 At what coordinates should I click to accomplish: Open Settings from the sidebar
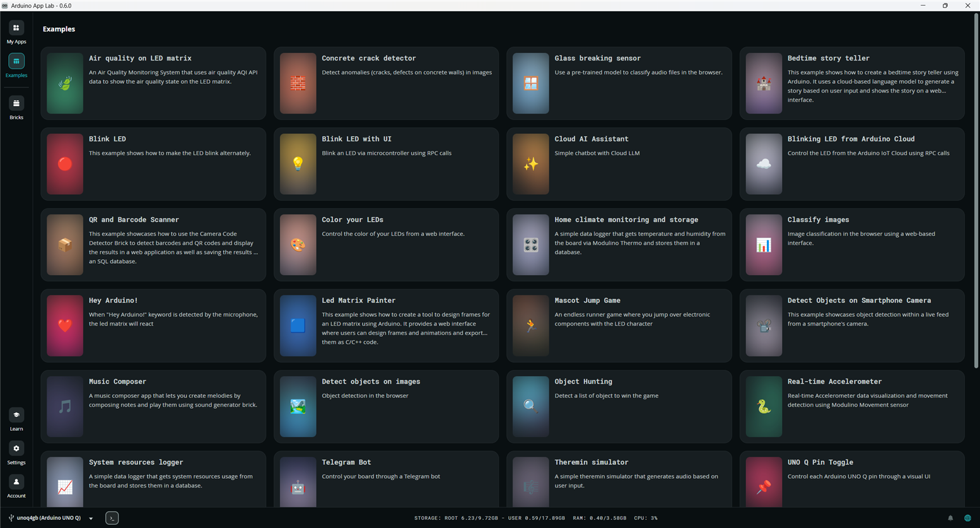click(x=16, y=453)
